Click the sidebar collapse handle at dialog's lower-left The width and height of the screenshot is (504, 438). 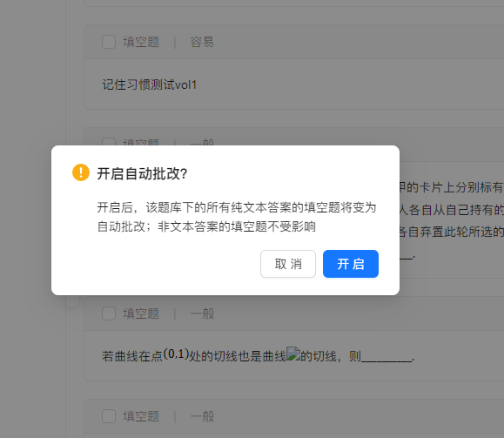click(x=72, y=300)
